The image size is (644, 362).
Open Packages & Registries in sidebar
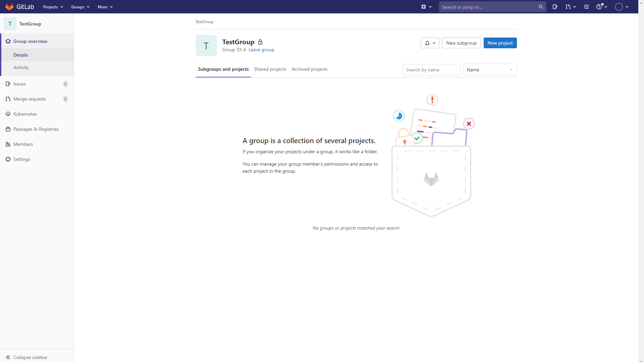pos(36,129)
